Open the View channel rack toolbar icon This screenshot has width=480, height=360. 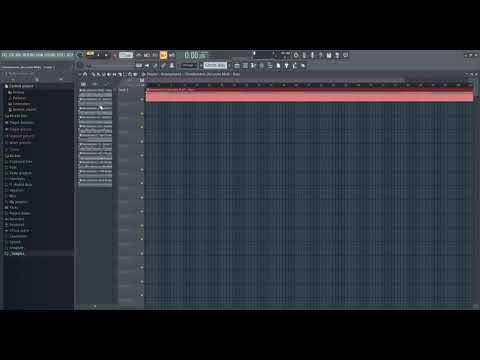(x=253, y=66)
